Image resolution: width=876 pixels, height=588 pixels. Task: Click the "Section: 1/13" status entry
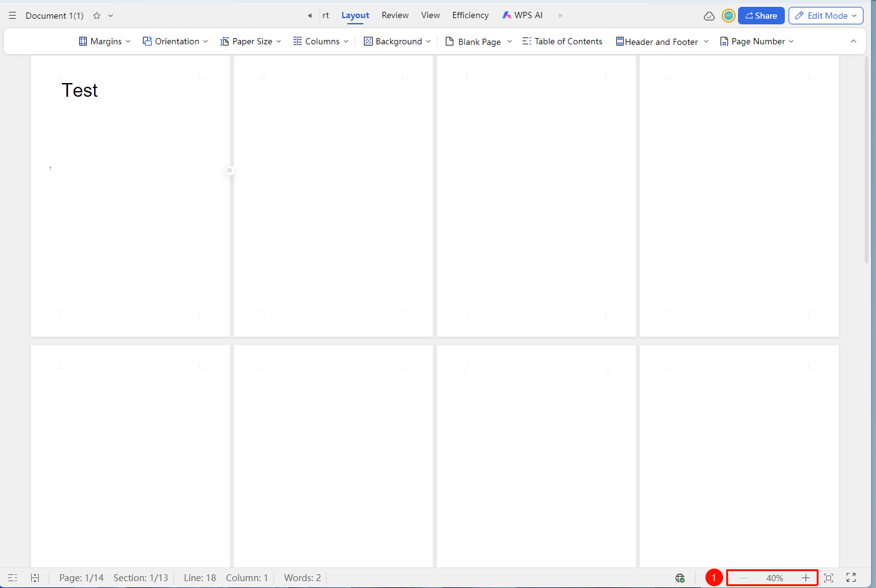pos(141,578)
